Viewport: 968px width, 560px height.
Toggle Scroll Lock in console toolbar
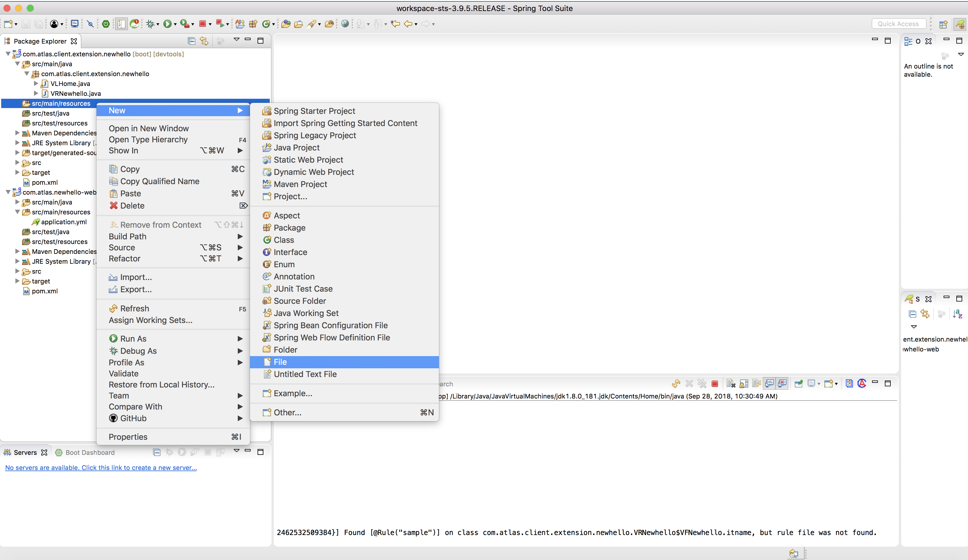point(744,383)
